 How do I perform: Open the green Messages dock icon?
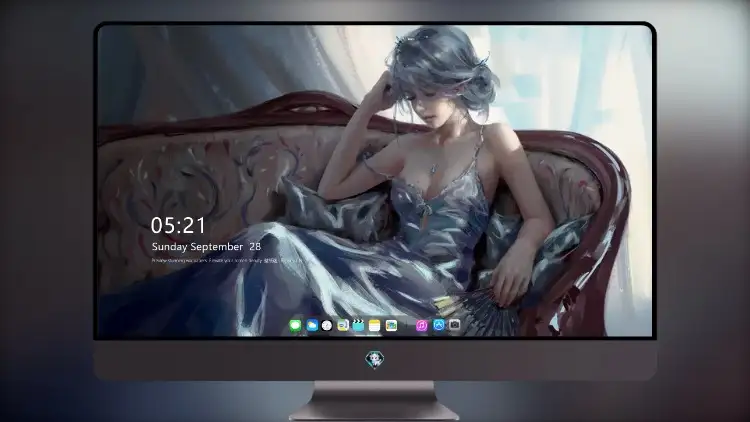(x=295, y=326)
